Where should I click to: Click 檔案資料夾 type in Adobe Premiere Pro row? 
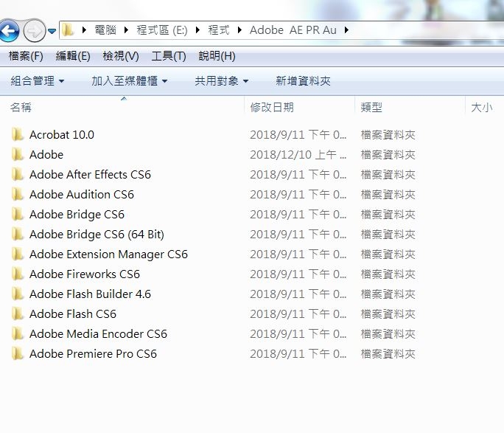388,354
